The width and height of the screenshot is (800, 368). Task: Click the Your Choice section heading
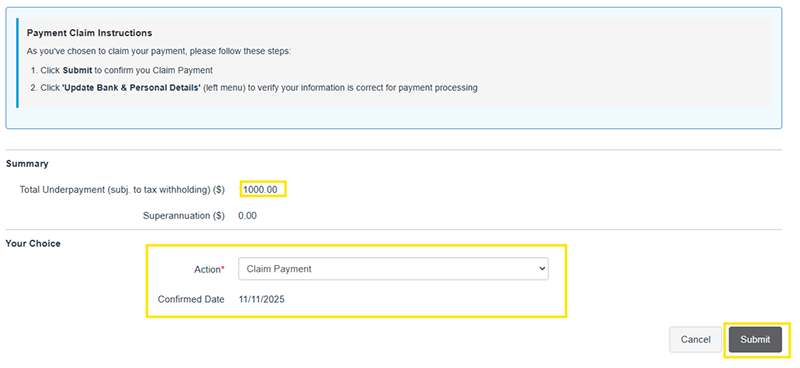pyautogui.click(x=33, y=243)
